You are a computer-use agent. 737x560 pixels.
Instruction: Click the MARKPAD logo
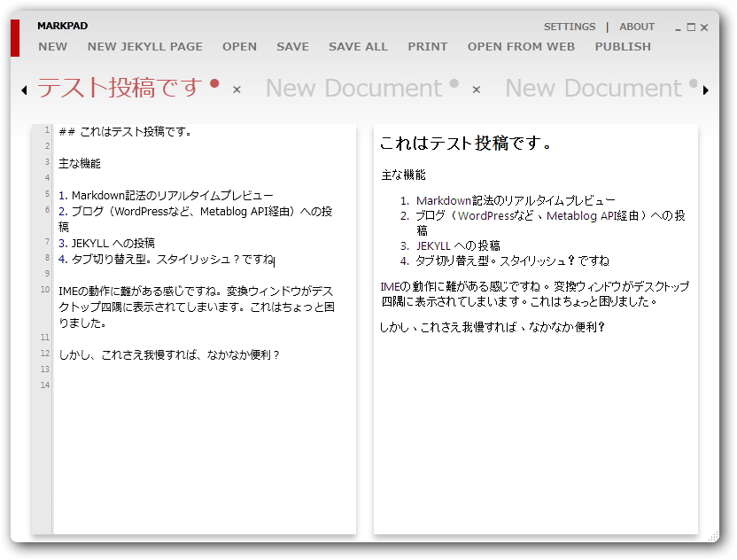click(x=61, y=26)
